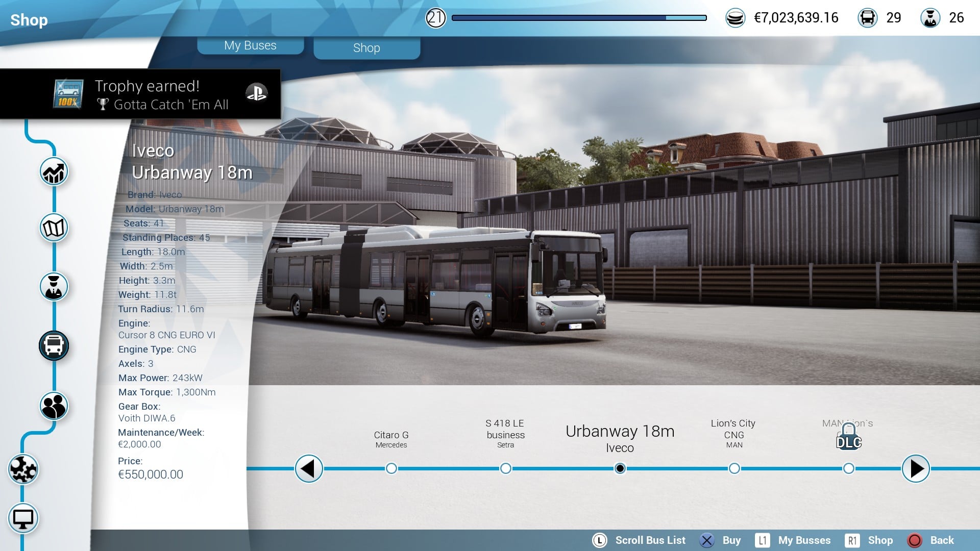Open the statistics chart sidebar icon
The image size is (980, 551).
click(54, 172)
